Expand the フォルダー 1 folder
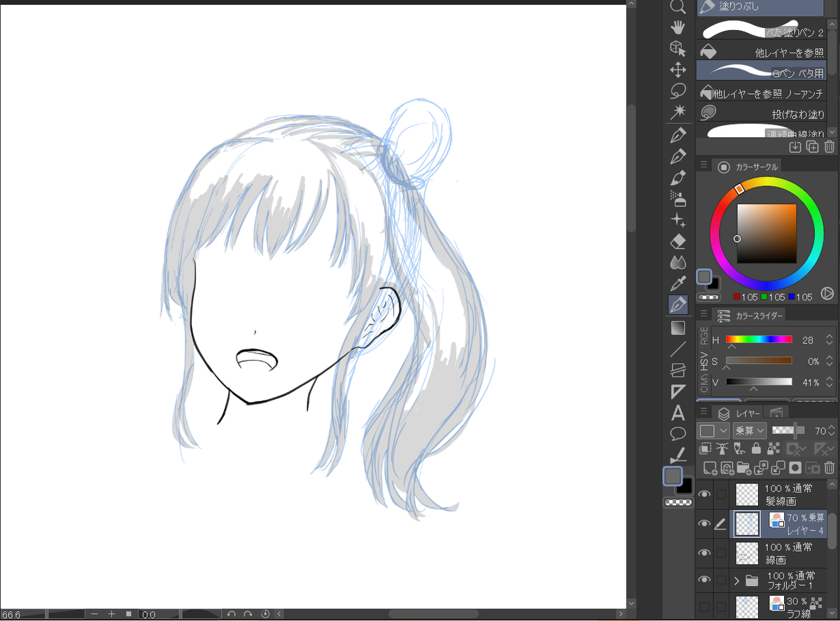840x621 pixels. click(x=736, y=580)
